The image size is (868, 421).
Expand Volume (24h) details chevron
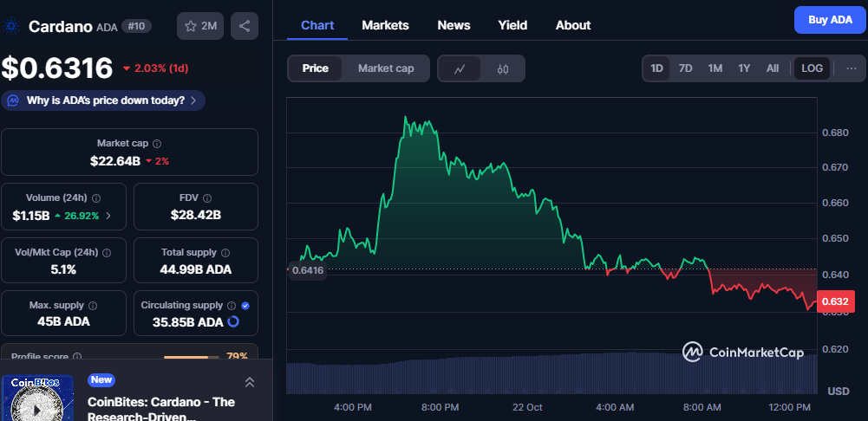pyautogui.click(x=108, y=215)
